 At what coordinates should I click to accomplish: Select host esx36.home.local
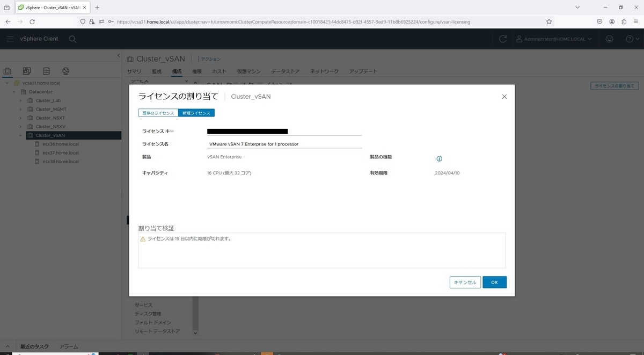coord(60,144)
